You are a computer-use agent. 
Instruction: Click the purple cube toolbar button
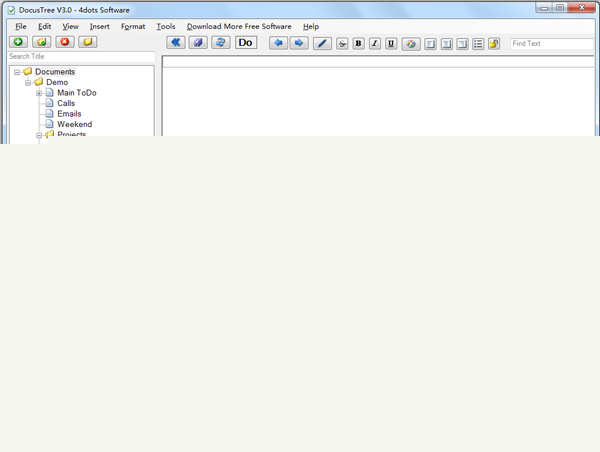tap(198, 42)
